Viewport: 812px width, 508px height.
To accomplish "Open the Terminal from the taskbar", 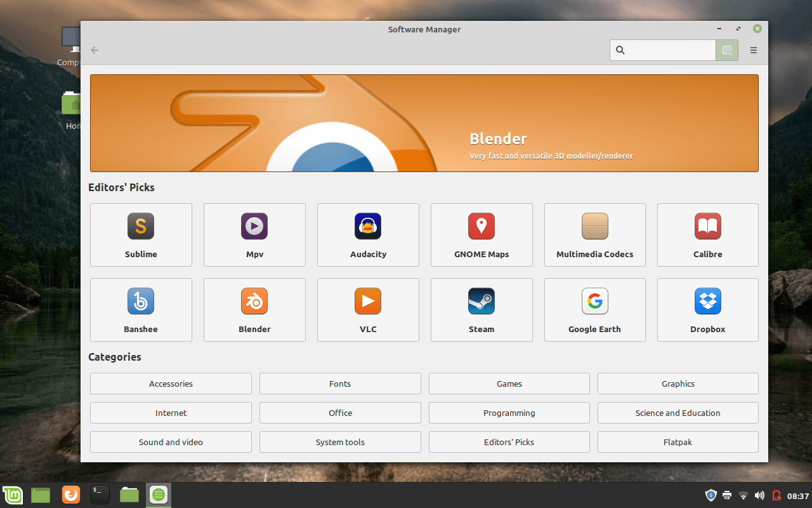I will [100, 495].
